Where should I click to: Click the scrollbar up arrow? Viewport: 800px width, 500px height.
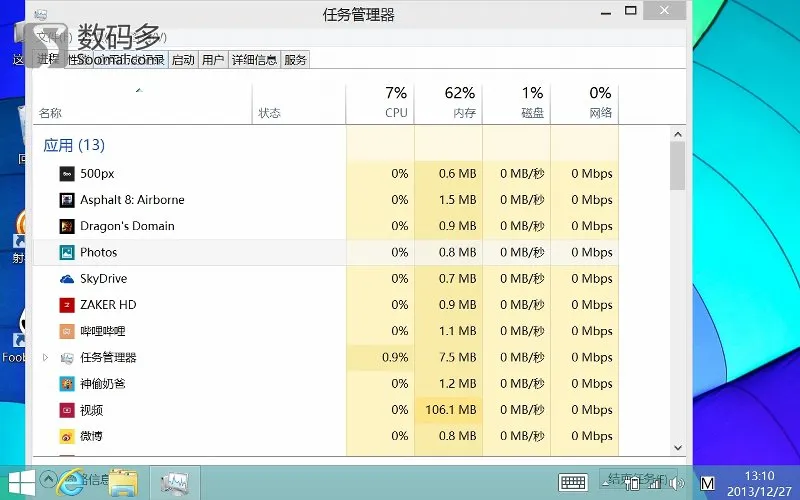[x=678, y=135]
